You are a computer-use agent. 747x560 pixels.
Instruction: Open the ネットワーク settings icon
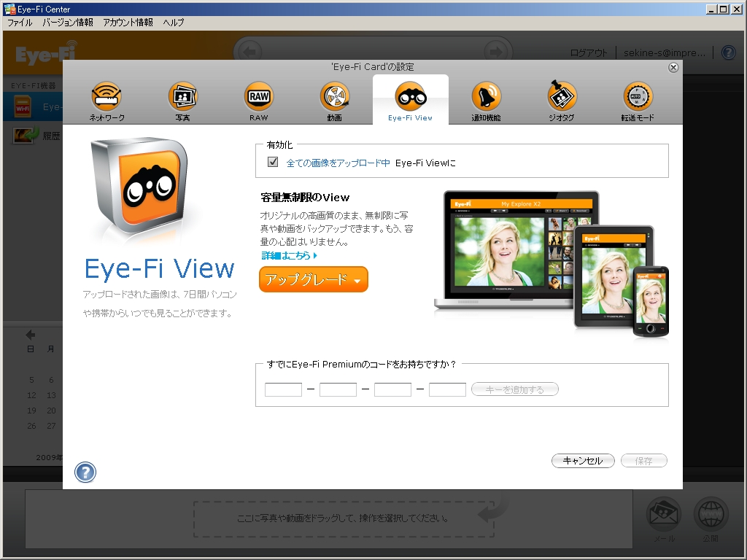pos(105,96)
